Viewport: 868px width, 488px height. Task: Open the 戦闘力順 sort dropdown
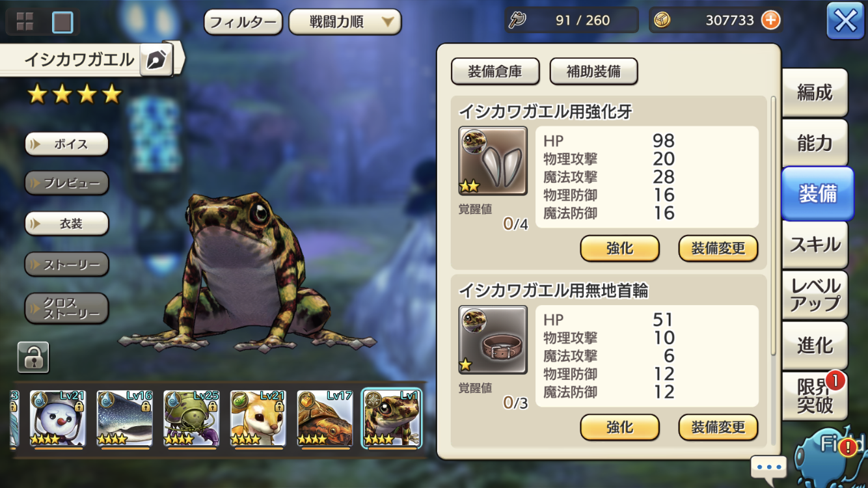pos(345,22)
